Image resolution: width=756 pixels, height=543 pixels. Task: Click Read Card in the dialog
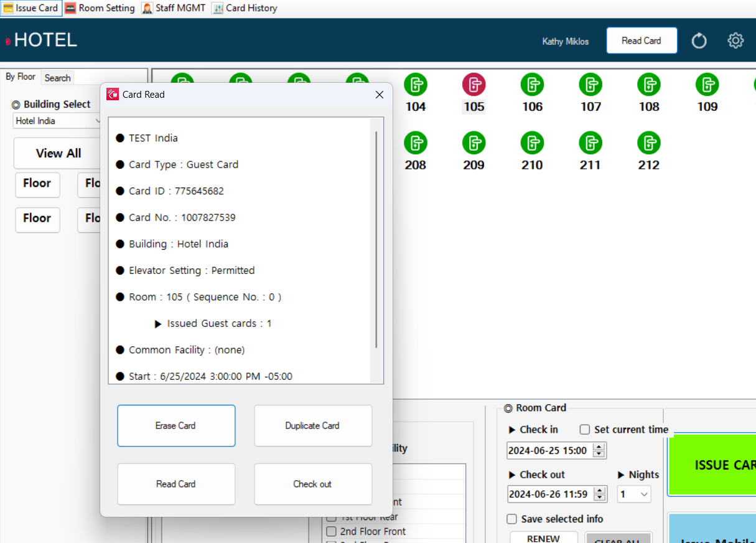[x=176, y=484]
